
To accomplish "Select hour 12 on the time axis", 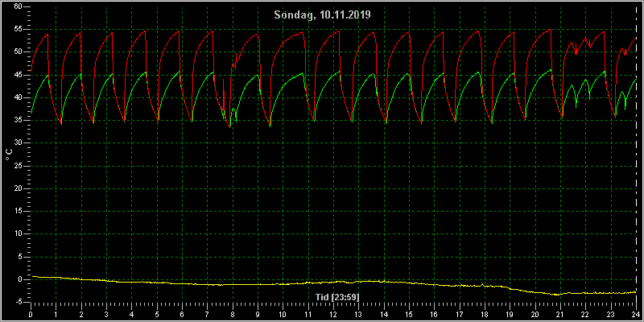I will click(x=333, y=315).
